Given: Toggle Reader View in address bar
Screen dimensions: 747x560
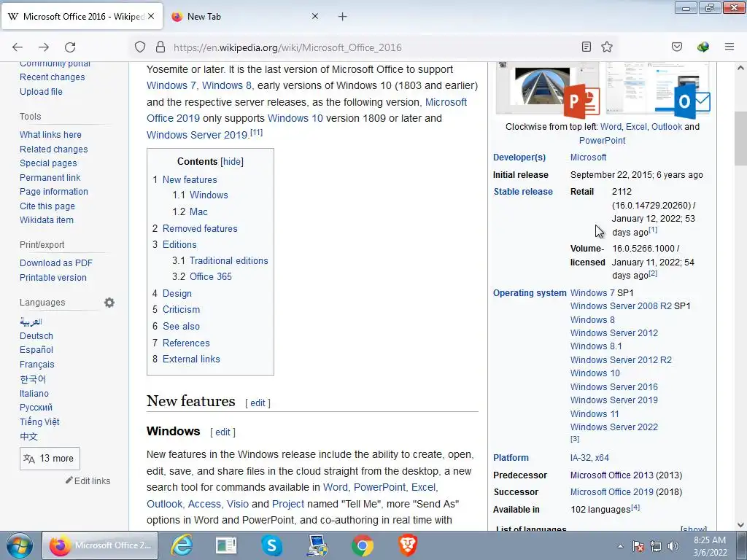Looking at the screenshot, I should (587, 47).
